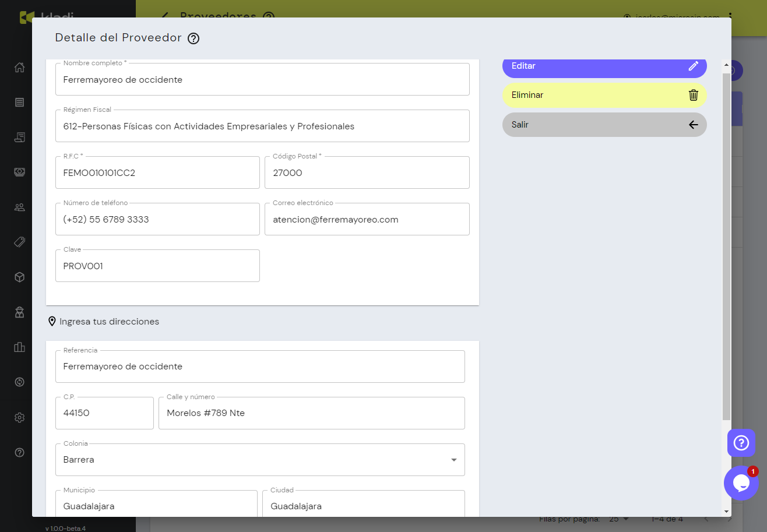Click the bar chart reports icon in the sidebar
The height and width of the screenshot is (532, 767).
(19, 347)
